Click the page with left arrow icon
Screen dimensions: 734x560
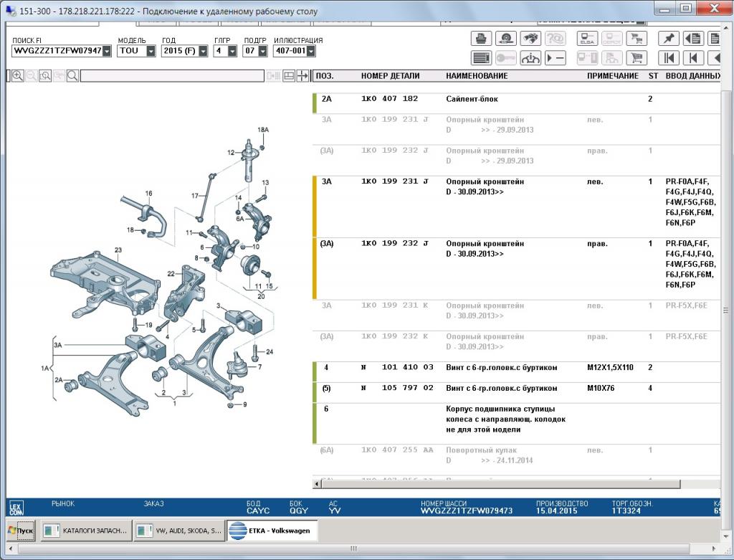pyautogui.click(x=693, y=39)
